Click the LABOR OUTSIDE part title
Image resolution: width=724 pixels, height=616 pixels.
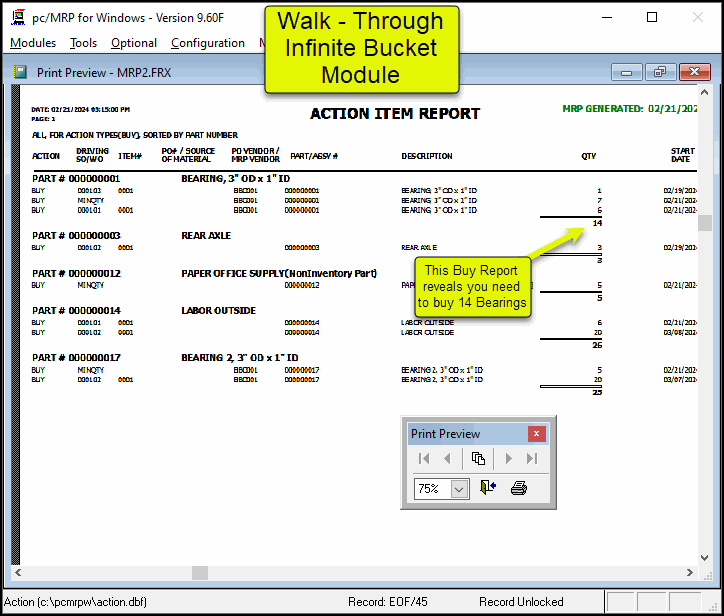coord(218,310)
